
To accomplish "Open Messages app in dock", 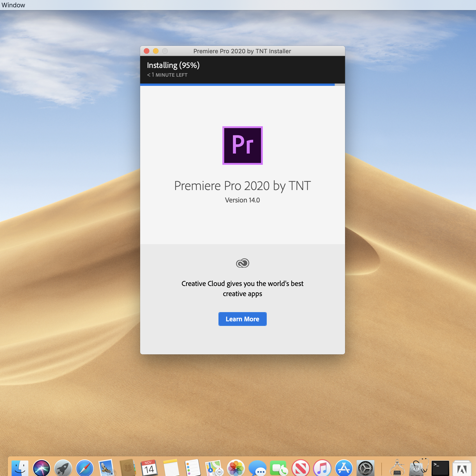I will 257,468.
